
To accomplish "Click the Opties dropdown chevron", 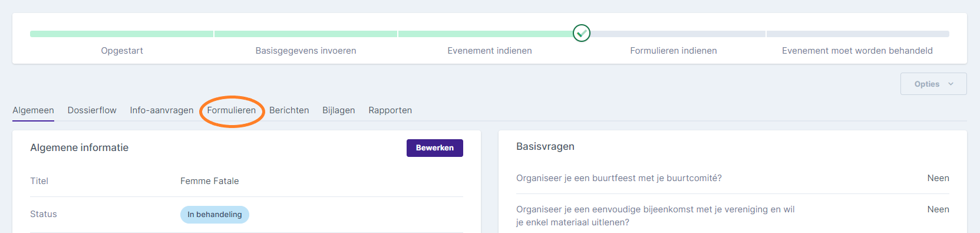I will (x=951, y=84).
